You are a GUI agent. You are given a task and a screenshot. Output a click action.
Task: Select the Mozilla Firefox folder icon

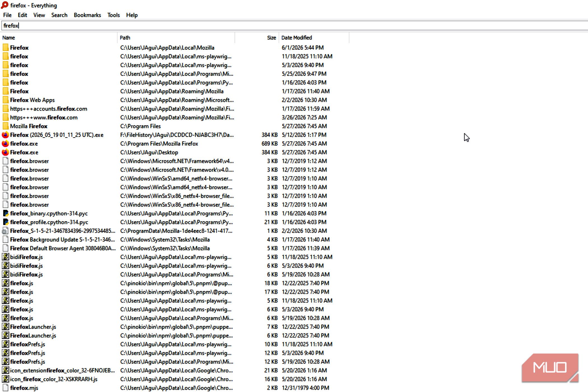5,126
